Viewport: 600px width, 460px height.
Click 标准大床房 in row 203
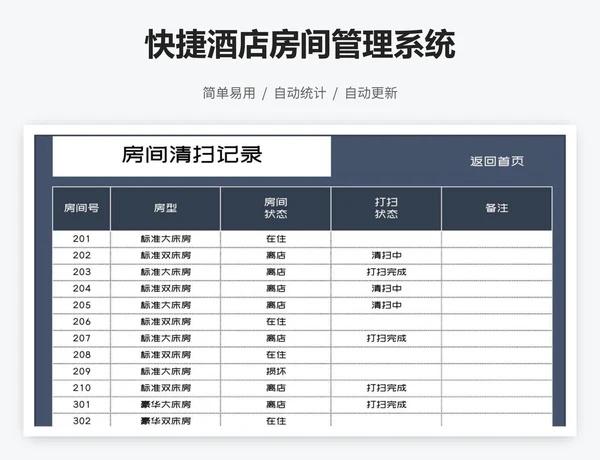point(165,272)
